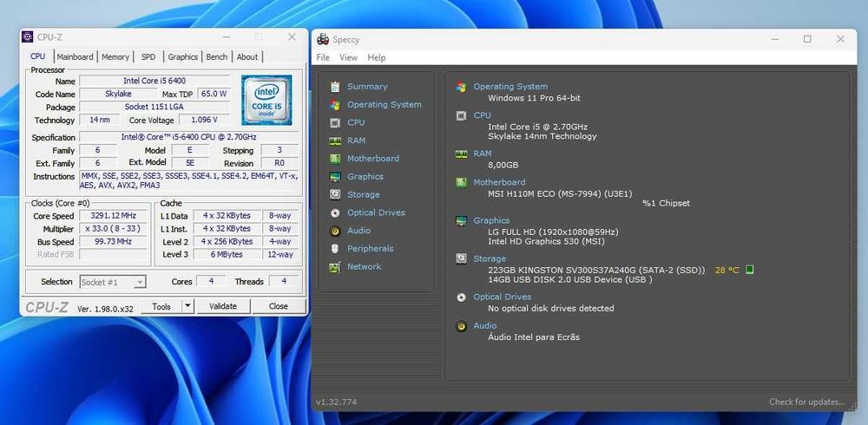The image size is (868, 425).
Task: Click the Operating System sidebar icon
Action: tap(335, 105)
